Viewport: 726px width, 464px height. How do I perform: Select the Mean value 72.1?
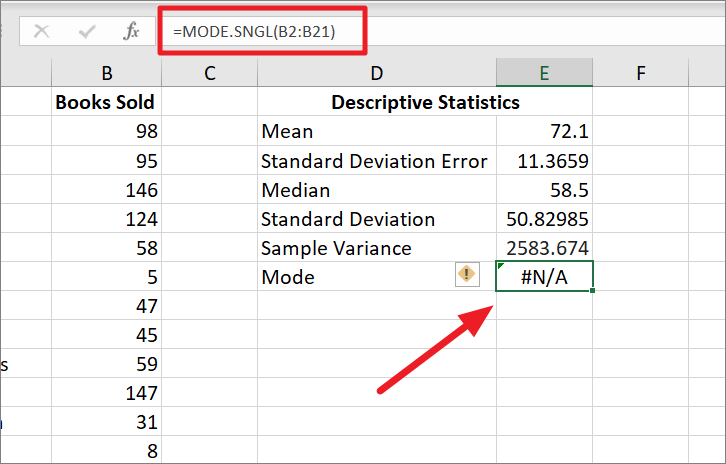544,131
